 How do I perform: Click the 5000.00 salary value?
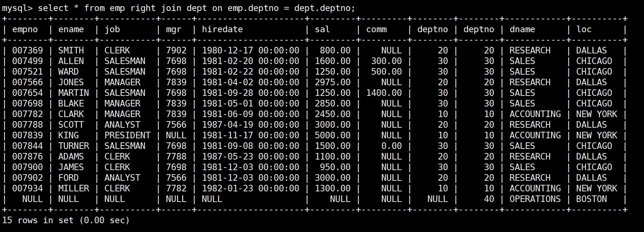pyautogui.click(x=332, y=135)
